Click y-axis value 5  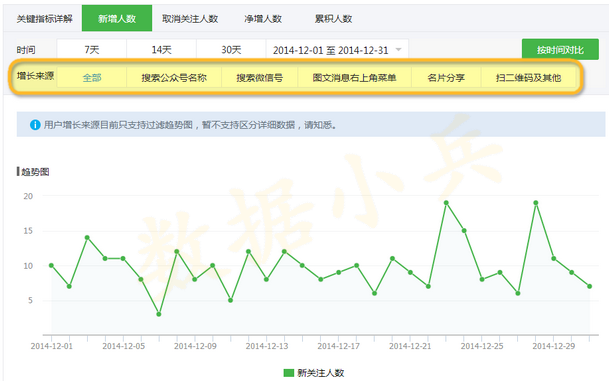click(x=30, y=300)
